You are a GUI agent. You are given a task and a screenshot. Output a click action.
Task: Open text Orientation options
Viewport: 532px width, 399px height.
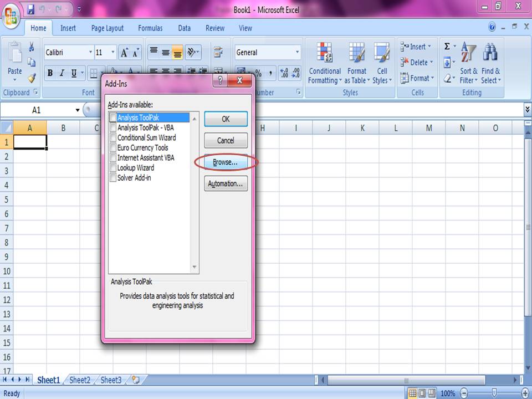(x=193, y=52)
